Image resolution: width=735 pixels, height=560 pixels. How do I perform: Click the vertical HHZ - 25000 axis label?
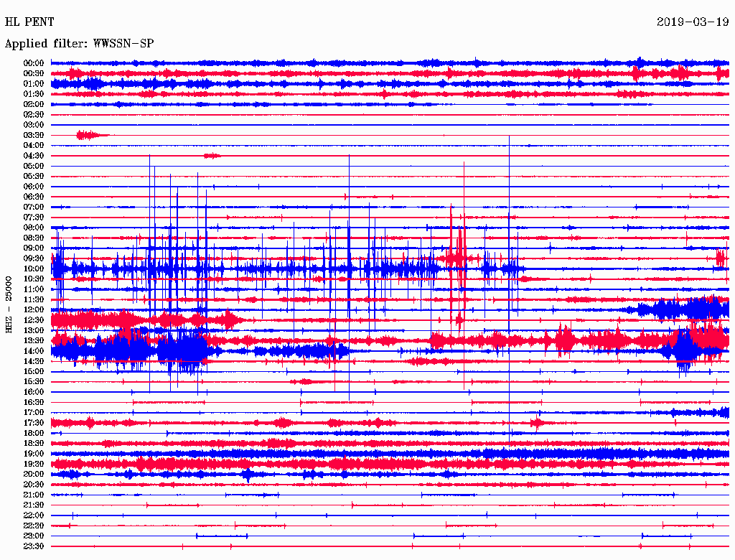point(9,304)
